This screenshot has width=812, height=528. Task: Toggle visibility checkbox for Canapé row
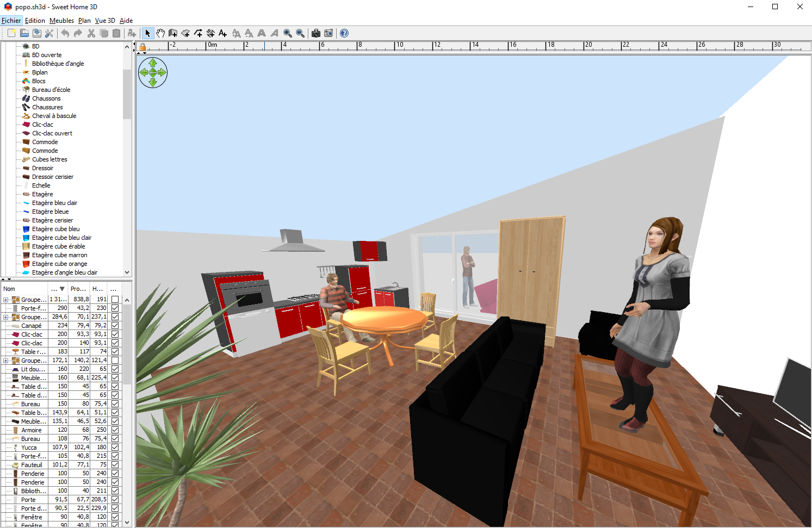coord(115,326)
